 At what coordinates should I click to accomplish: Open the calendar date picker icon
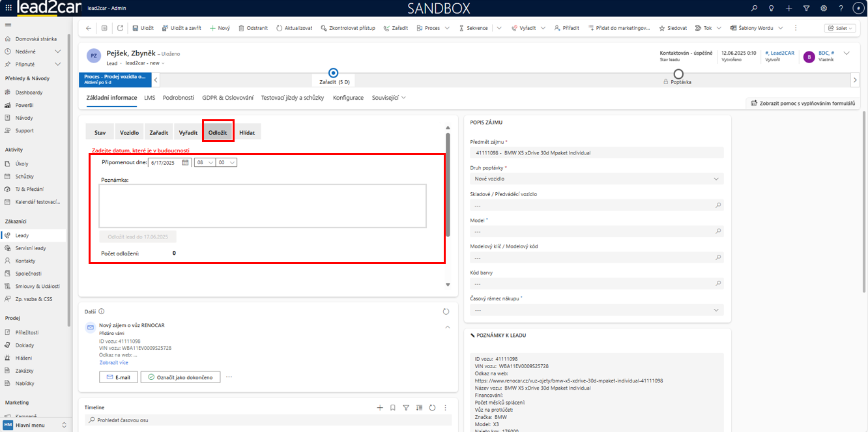[185, 162]
